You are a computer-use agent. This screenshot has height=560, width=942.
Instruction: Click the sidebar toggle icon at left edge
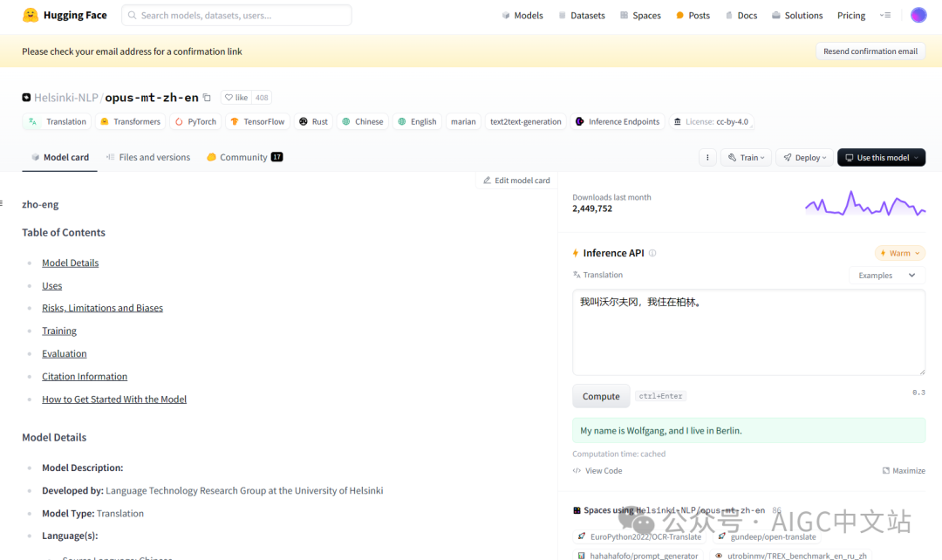[2, 203]
